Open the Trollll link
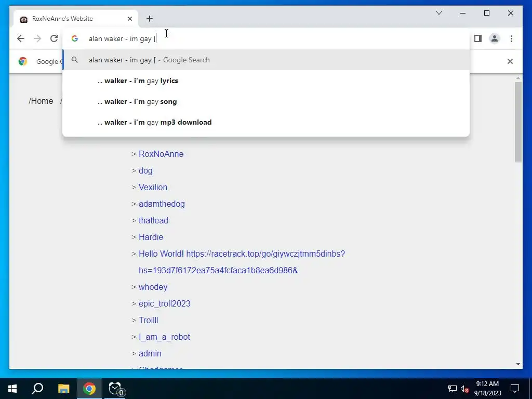 point(149,320)
